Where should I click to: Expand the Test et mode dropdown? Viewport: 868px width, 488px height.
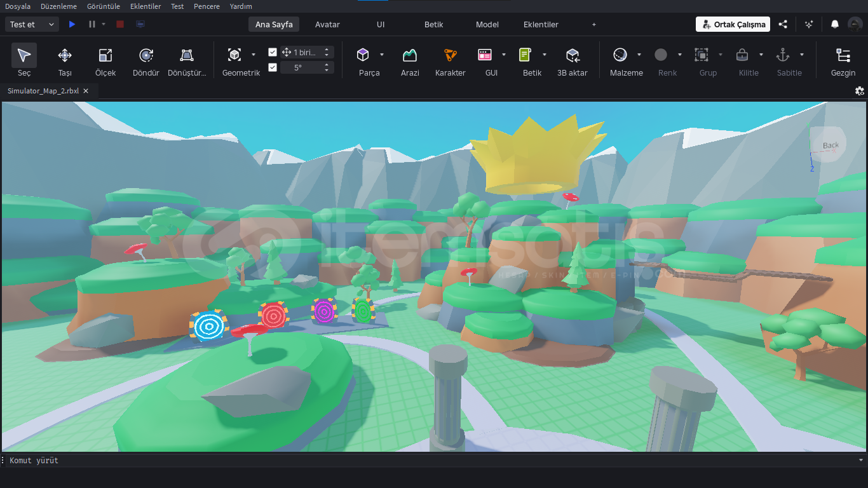51,24
